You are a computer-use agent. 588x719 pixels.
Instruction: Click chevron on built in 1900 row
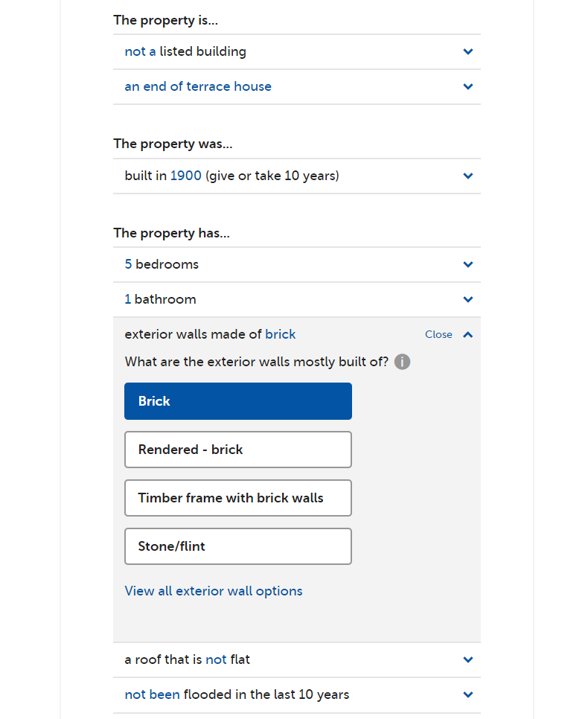click(468, 176)
